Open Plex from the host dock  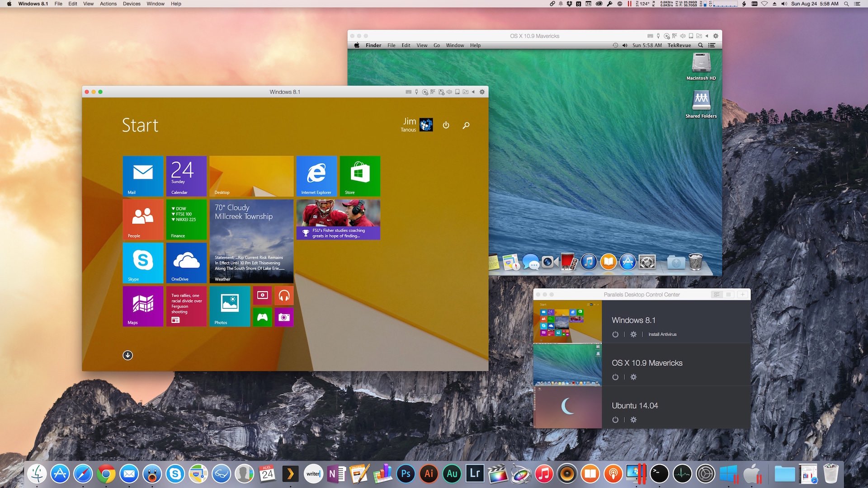pyautogui.click(x=290, y=474)
